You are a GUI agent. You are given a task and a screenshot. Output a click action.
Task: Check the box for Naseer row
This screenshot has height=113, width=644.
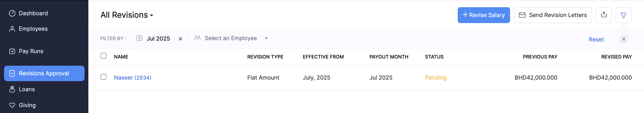103,77
